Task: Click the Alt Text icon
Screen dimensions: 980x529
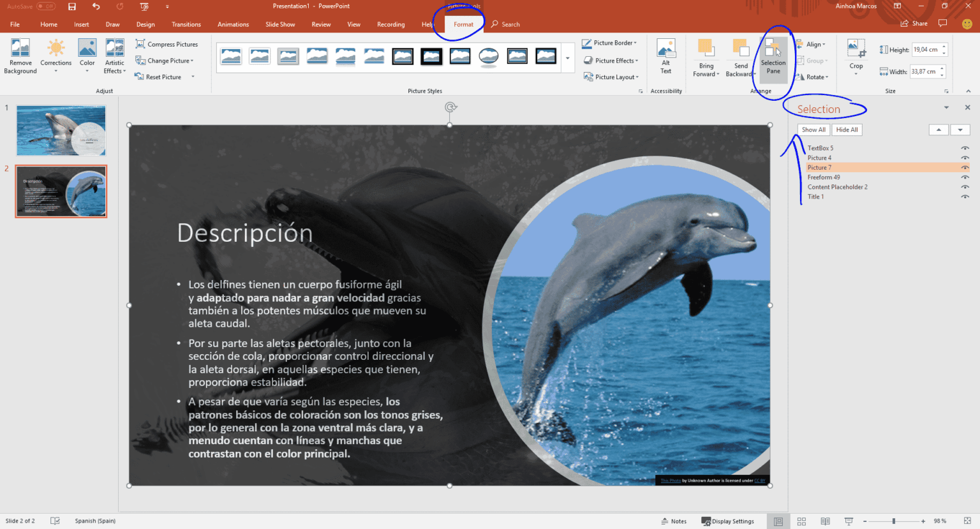Action: pos(665,49)
